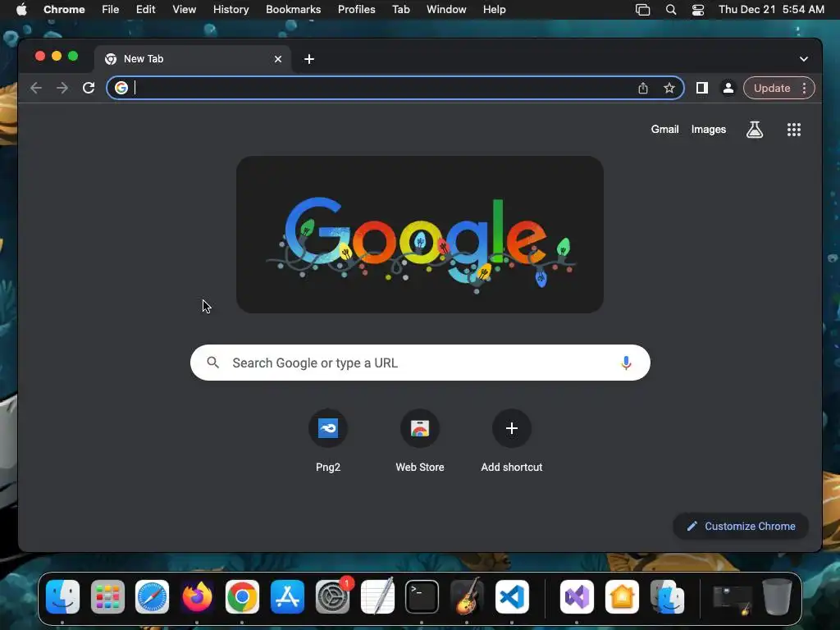Screen dimensions: 840x630
Task: Open Search Labs flask icon
Action: click(x=755, y=129)
